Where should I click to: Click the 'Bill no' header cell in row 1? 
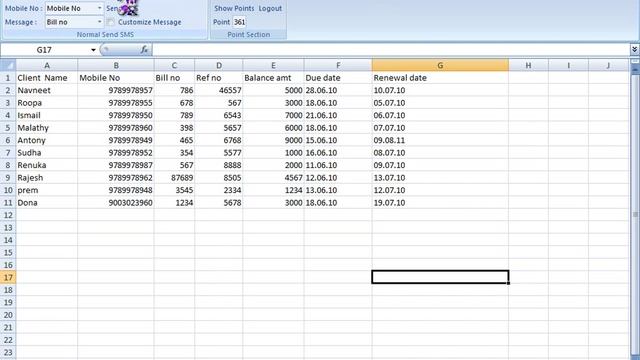click(x=174, y=78)
